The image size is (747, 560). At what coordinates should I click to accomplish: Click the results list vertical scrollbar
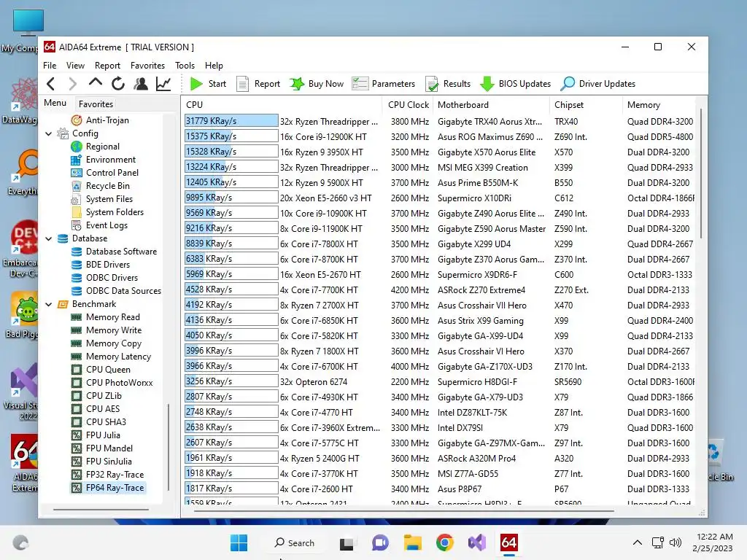pos(701,174)
